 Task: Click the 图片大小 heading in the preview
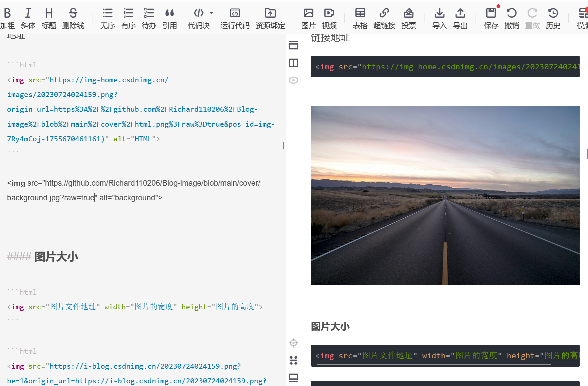[330, 326]
